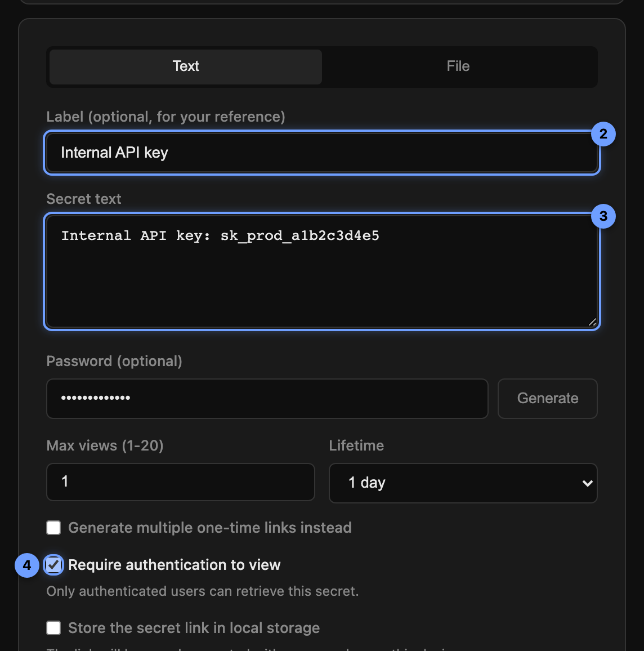
Task: Click the Max views field
Action: (181, 482)
